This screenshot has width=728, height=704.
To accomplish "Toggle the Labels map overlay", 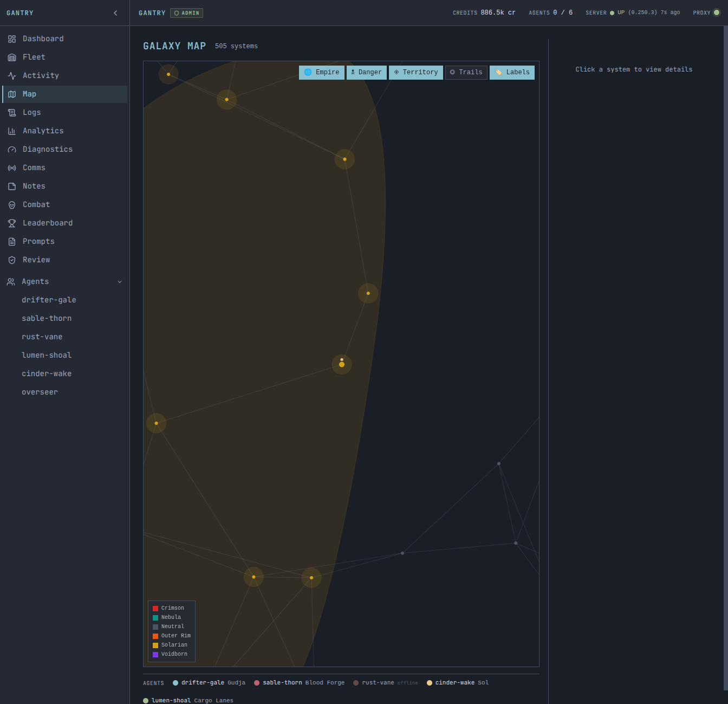I will pyautogui.click(x=512, y=73).
